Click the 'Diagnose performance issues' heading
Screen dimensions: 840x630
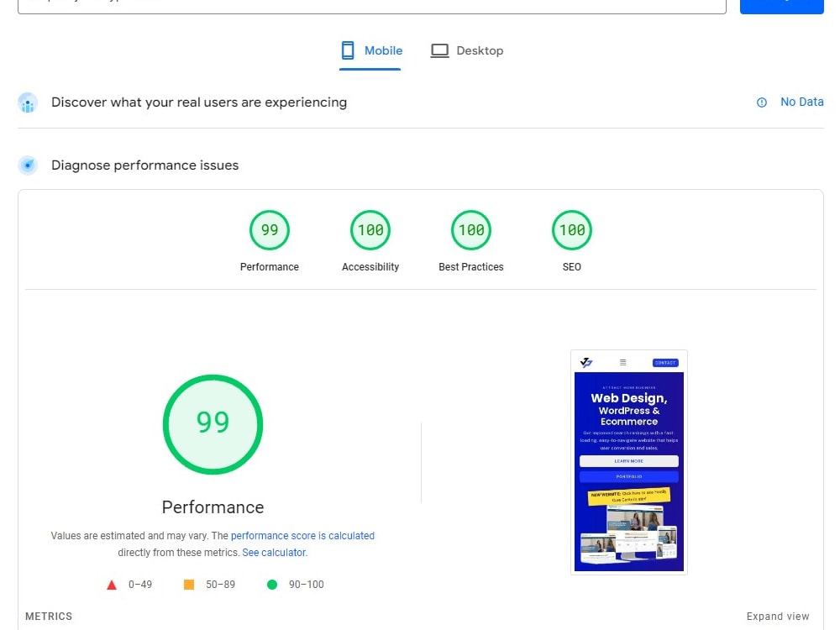(x=144, y=165)
